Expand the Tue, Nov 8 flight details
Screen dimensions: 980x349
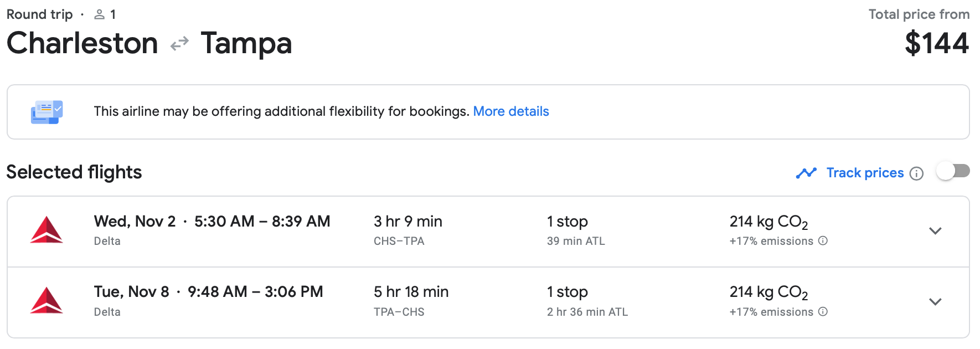pyautogui.click(x=935, y=302)
